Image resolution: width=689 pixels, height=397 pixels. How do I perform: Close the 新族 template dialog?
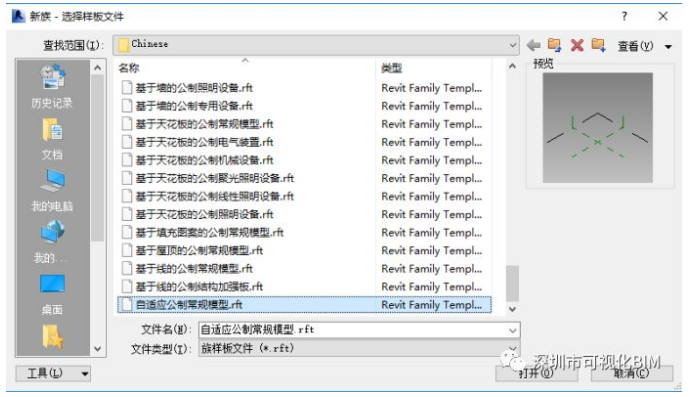coord(663,16)
